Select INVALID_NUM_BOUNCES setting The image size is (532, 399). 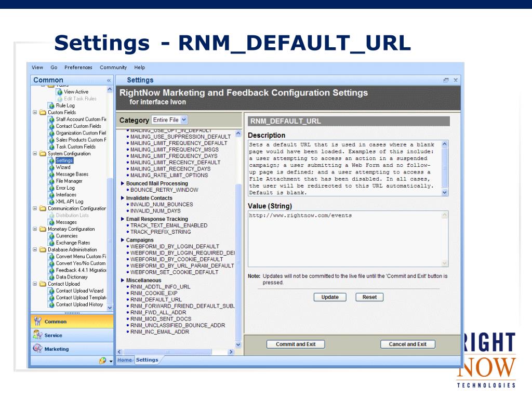coord(162,205)
